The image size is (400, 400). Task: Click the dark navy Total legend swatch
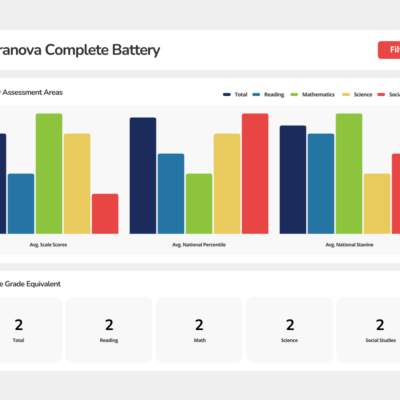pos(227,95)
